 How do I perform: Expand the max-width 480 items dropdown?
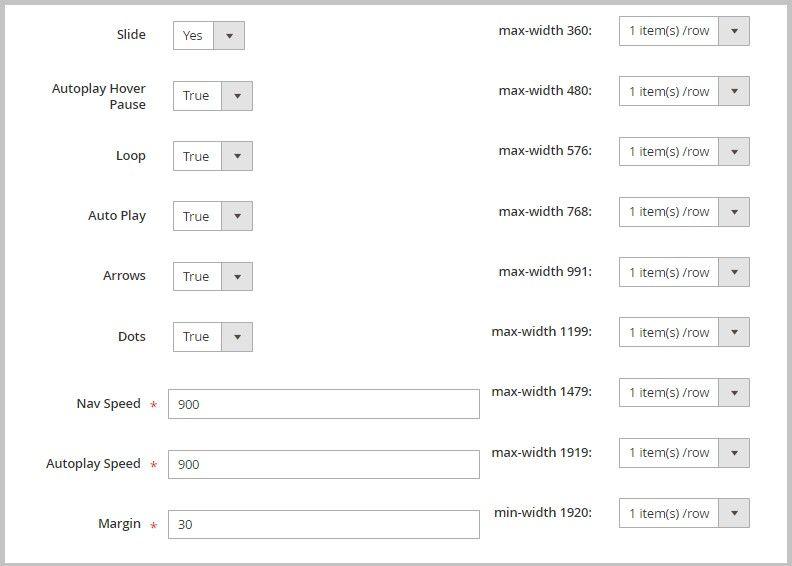[x=684, y=91]
